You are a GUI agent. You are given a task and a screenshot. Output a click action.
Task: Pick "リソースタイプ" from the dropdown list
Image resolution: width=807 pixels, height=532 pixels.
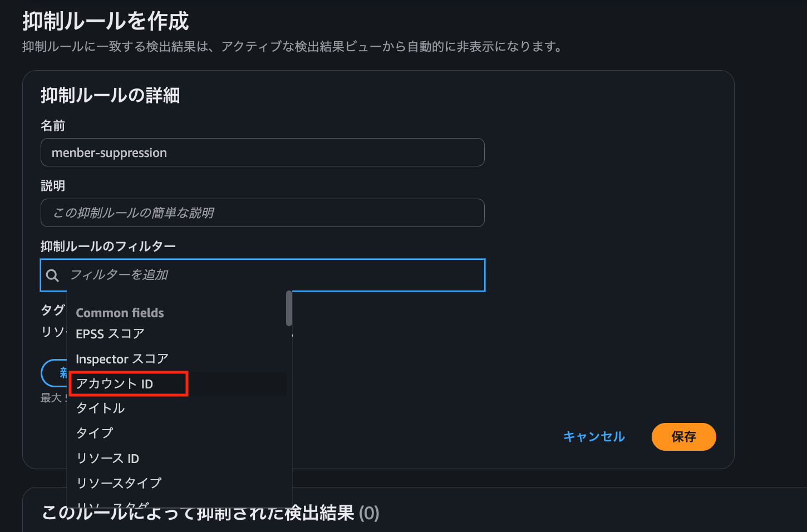[118, 483]
